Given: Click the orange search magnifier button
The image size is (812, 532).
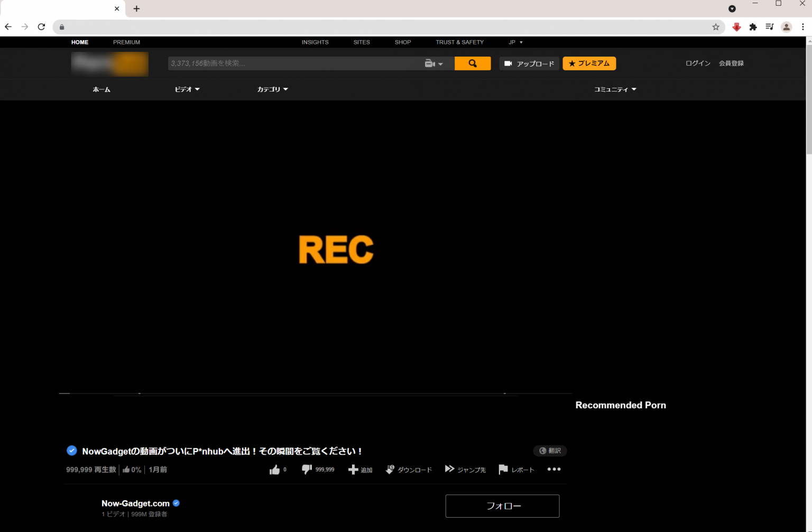Looking at the screenshot, I should (x=473, y=63).
